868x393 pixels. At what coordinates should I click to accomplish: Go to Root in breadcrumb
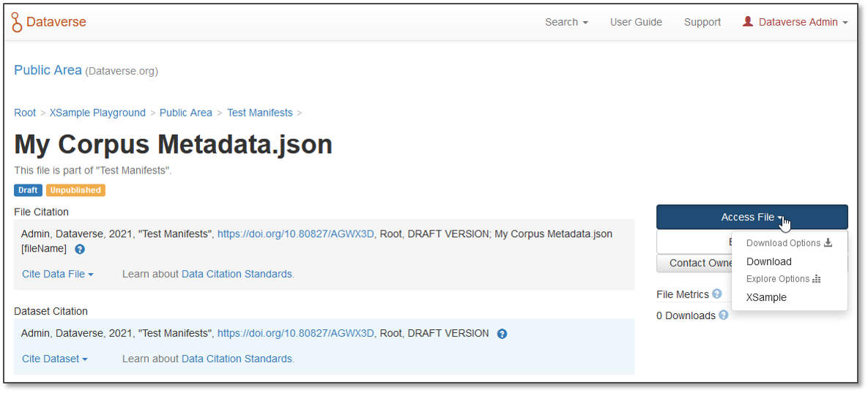point(25,113)
